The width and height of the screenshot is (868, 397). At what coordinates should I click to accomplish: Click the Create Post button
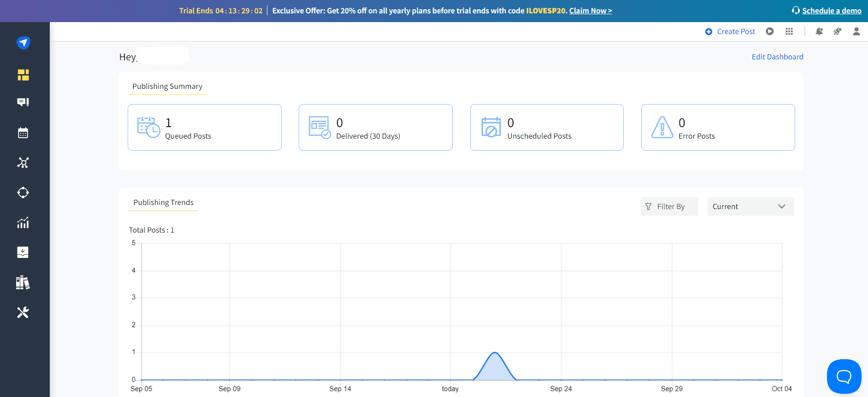pyautogui.click(x=730, y=31)
